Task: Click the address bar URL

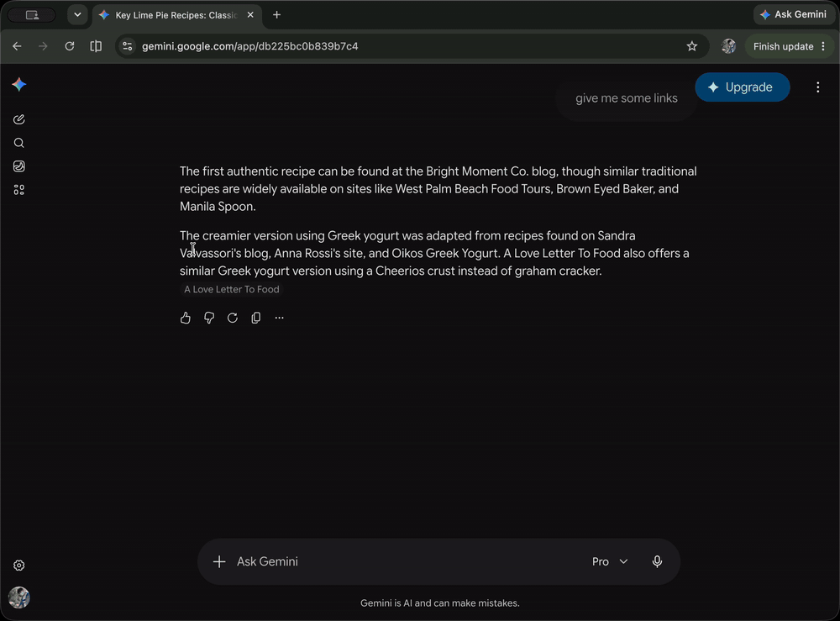Action: pyautogui.click(x=249, y=46)
